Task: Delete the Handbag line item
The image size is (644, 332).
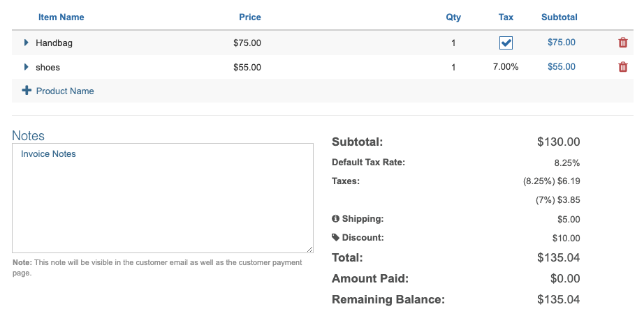Action: coord(623,43)
